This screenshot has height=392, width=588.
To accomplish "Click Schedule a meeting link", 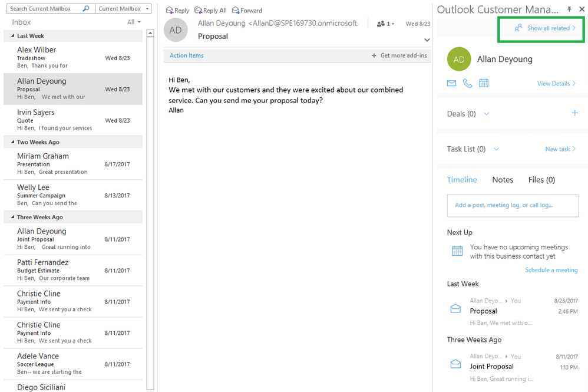I will 551,270.
